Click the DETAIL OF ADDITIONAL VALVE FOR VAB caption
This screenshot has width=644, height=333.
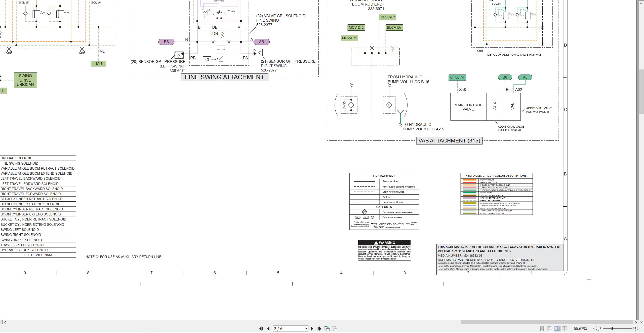point(514,55)
